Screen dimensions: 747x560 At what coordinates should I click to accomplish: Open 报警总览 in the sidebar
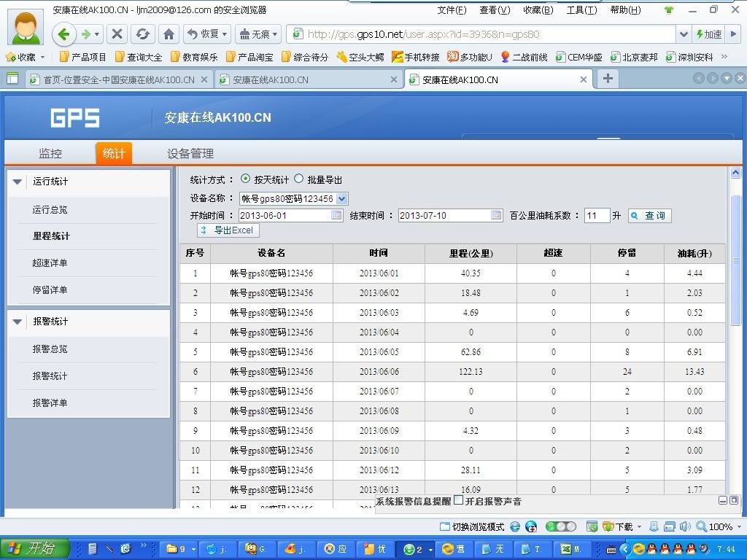50,349
